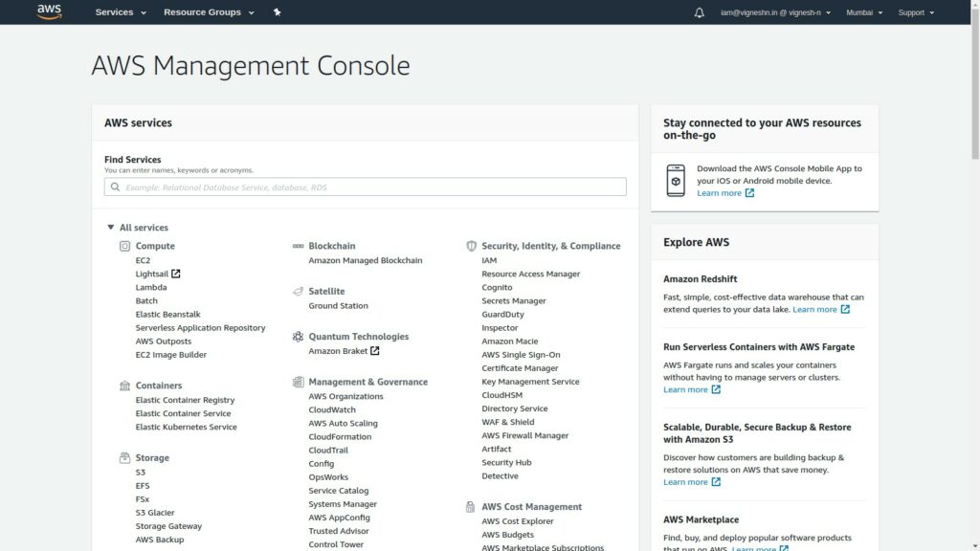
Task: Click Learn more for Amazon Redshift
Action: [814, 309]
